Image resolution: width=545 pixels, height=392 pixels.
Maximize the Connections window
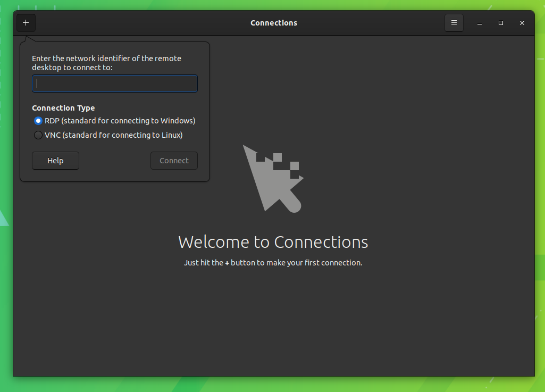click(x=501, y=23)
